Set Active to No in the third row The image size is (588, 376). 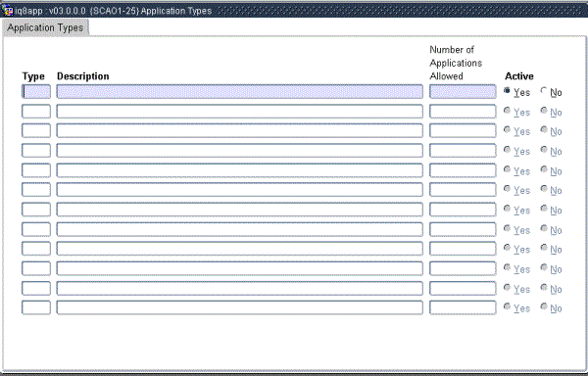tap(544, 129)
